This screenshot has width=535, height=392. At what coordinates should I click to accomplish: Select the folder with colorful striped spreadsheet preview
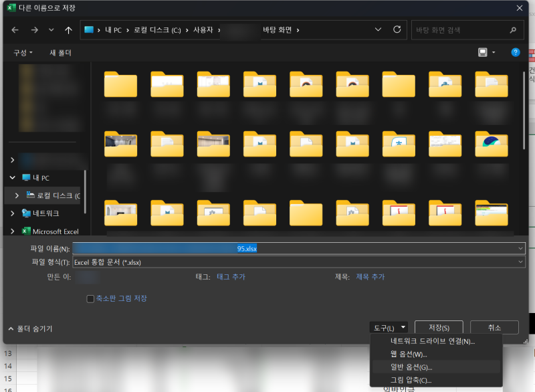pos(492,213)
